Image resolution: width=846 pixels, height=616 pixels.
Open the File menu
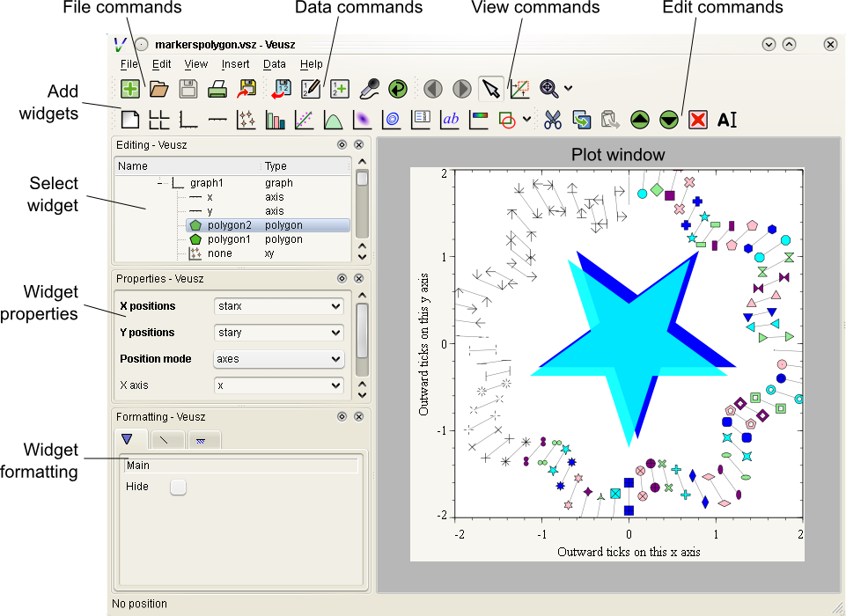(129, 64)
